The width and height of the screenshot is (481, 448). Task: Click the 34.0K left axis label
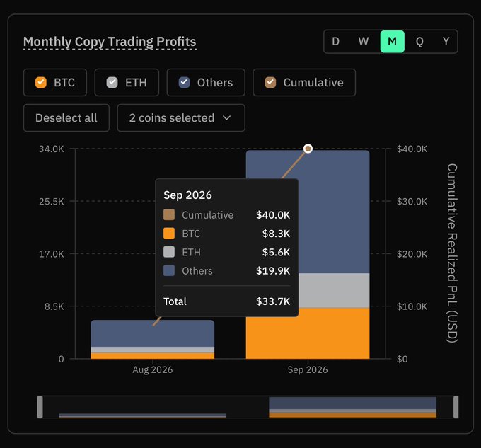pyautogui.click(x=52, y=149)
